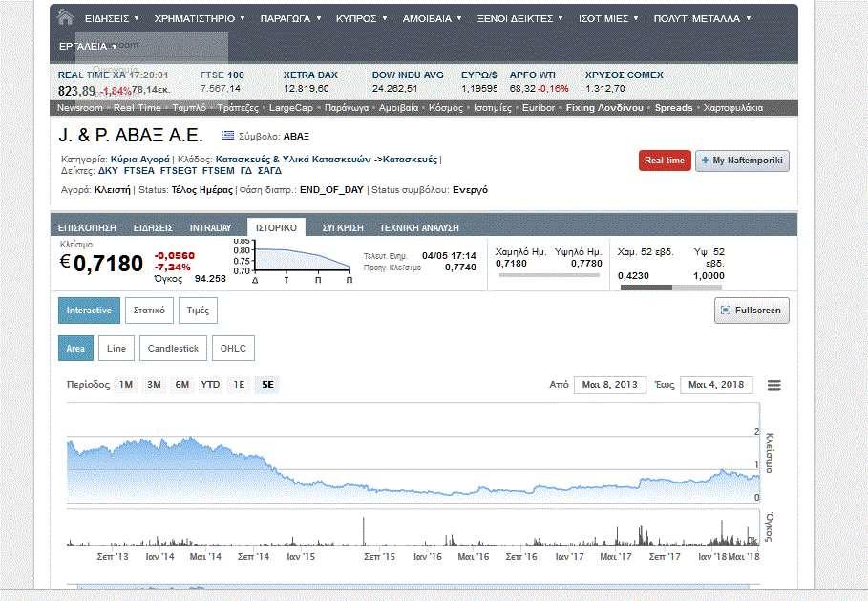Open the FTSEA index link

(139, 171)
